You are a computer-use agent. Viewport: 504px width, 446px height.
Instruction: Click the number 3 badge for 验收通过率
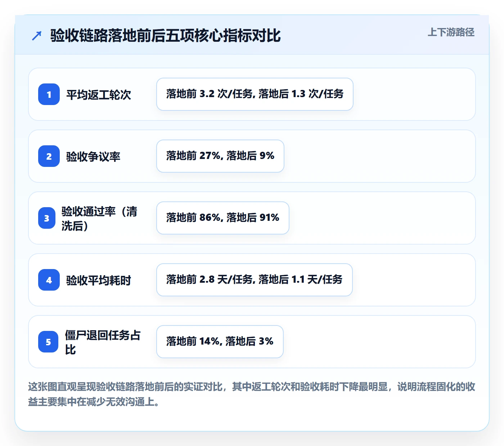(47, 218)
